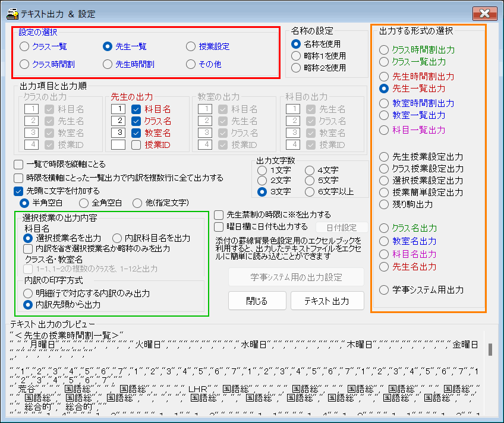This screenshot has height=423, width=504.
Task: Select 他(指定文字) prefix option
Action: coord(137,203)
